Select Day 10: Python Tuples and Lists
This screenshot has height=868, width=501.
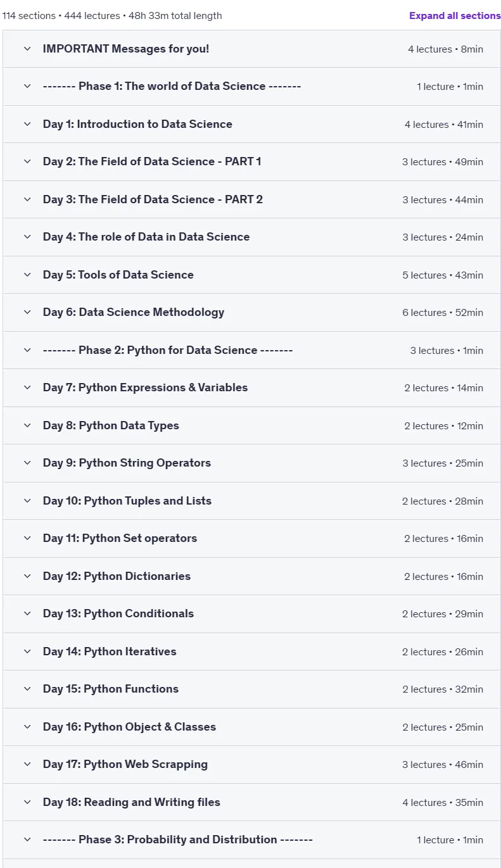coord(251,501)
